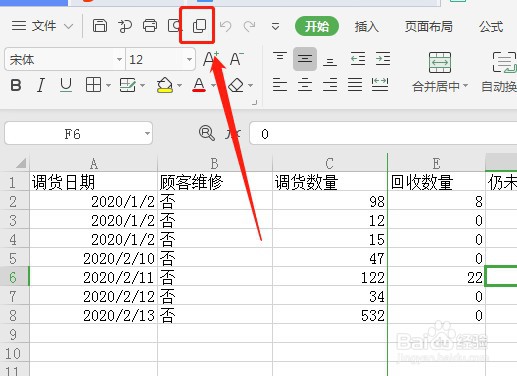
Task: Toggle Bold formatting
Action: [16, 85]
